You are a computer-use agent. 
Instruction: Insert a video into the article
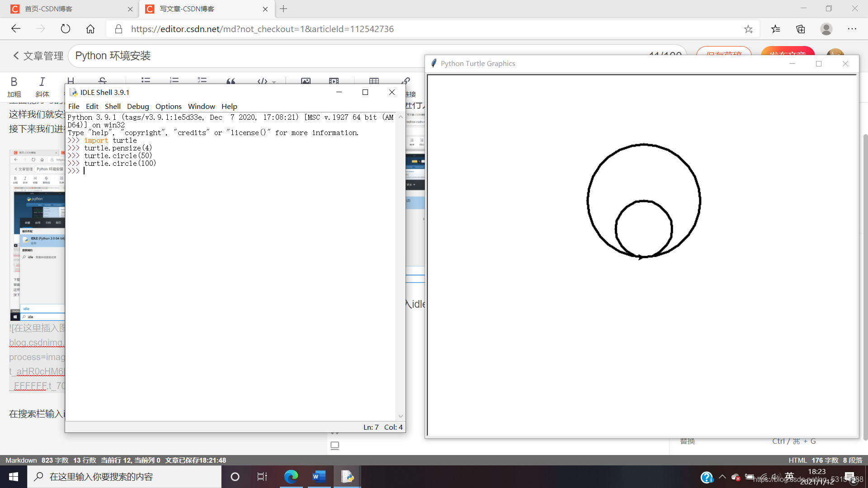click(334, 81)
